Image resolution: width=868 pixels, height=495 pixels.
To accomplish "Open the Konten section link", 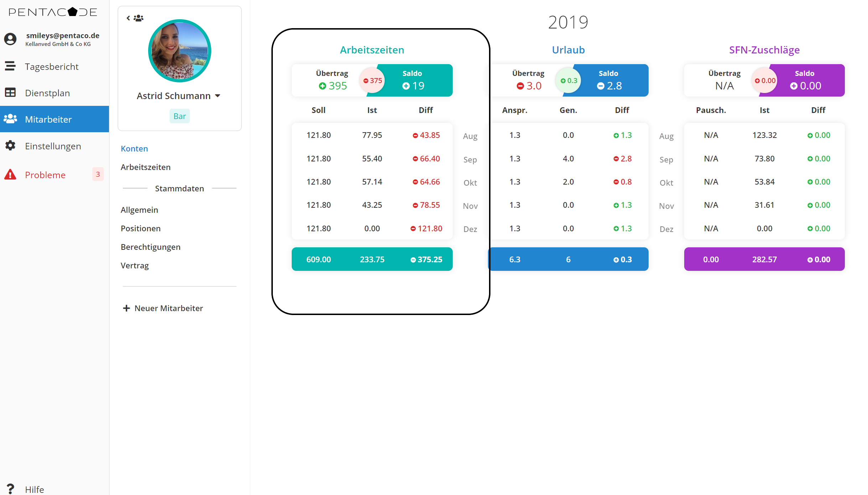I will (x=134, y=149).
